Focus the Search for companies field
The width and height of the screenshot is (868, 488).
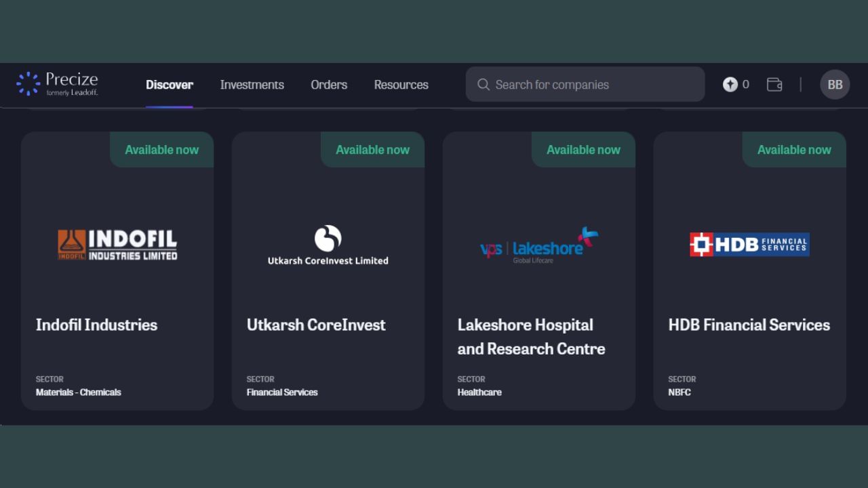coord(585,84)
